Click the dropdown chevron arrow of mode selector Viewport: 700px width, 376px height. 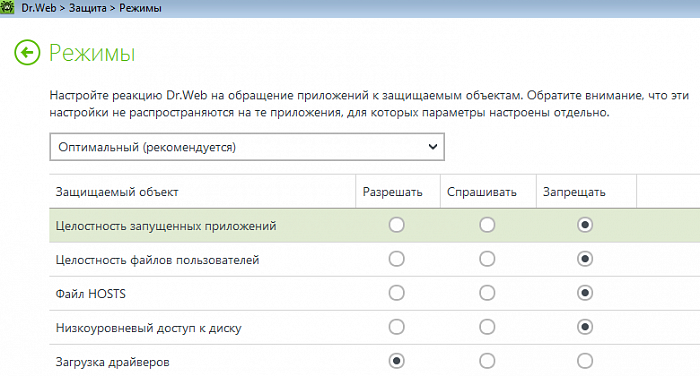click(432, 146)
